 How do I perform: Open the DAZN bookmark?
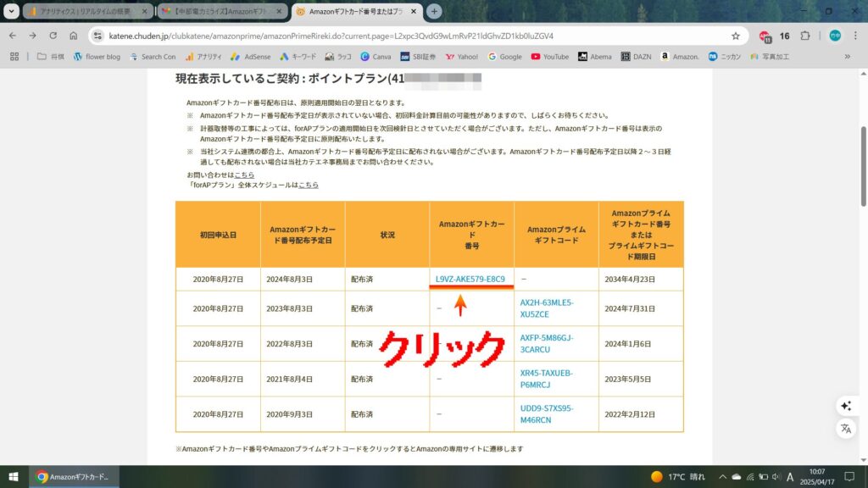tap(636, 57)
